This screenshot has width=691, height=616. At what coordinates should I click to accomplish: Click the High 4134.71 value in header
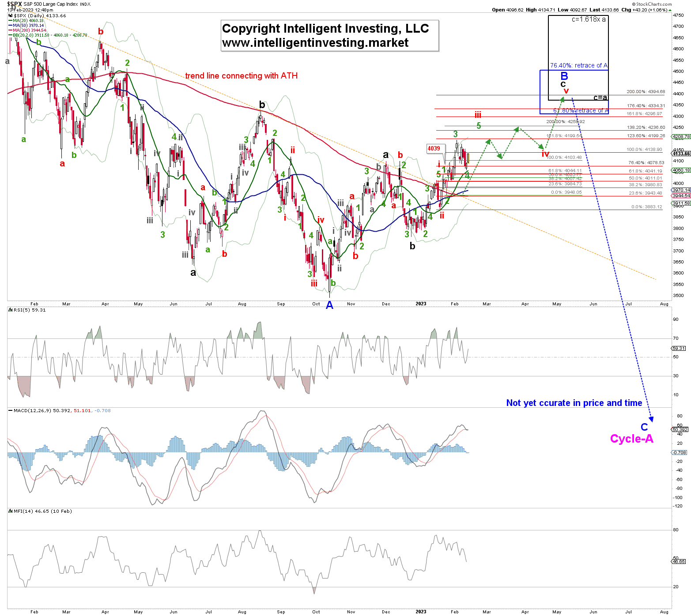click(x=540, y=10)
